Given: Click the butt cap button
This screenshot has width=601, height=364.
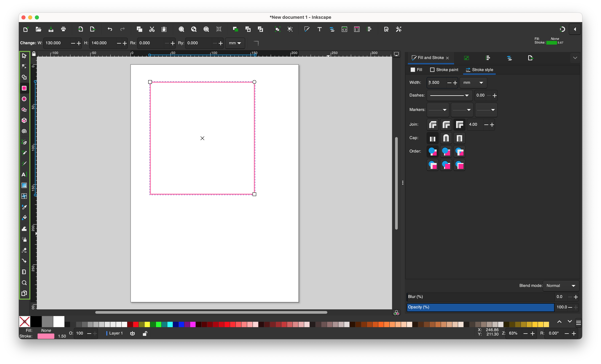Looking at the screenshot, I should coord(433,138).
